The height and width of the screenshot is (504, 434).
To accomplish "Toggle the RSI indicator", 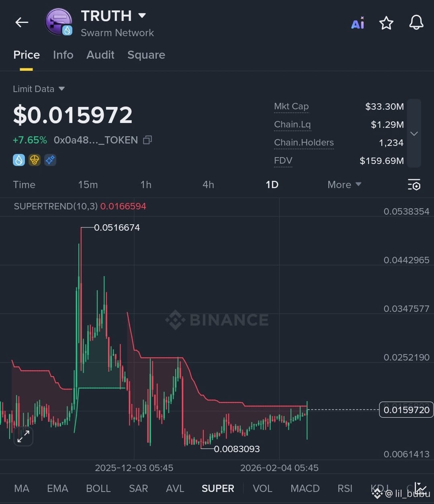I will pyautogui.click(x=345, y=488).
